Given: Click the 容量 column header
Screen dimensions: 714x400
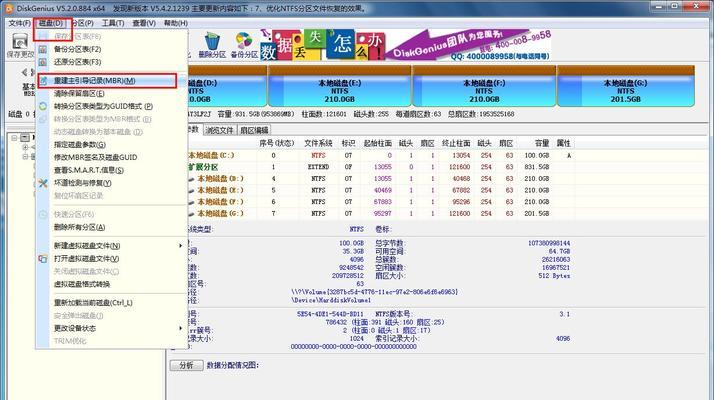Looking at the screenshot, I should pos(542,143).
